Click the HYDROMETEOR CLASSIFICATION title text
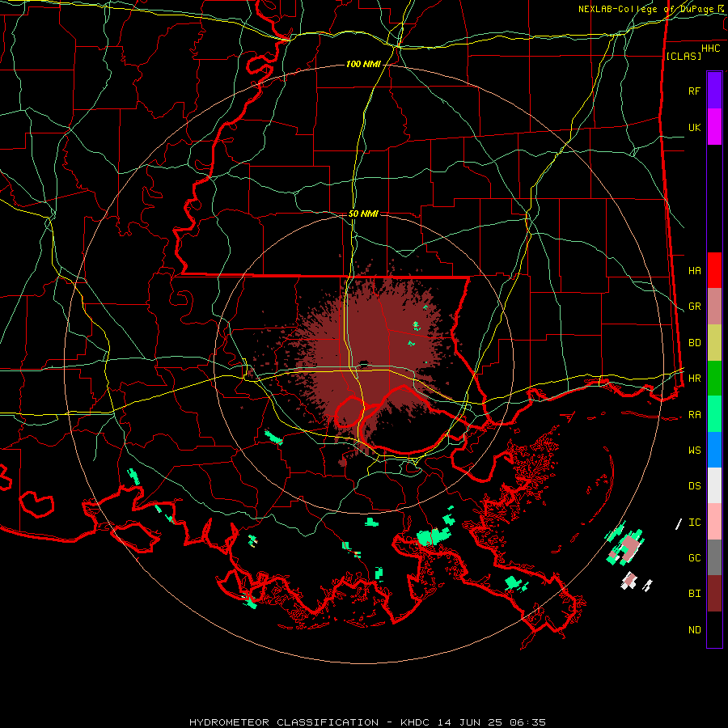728x728 pixels. [284, 722]
